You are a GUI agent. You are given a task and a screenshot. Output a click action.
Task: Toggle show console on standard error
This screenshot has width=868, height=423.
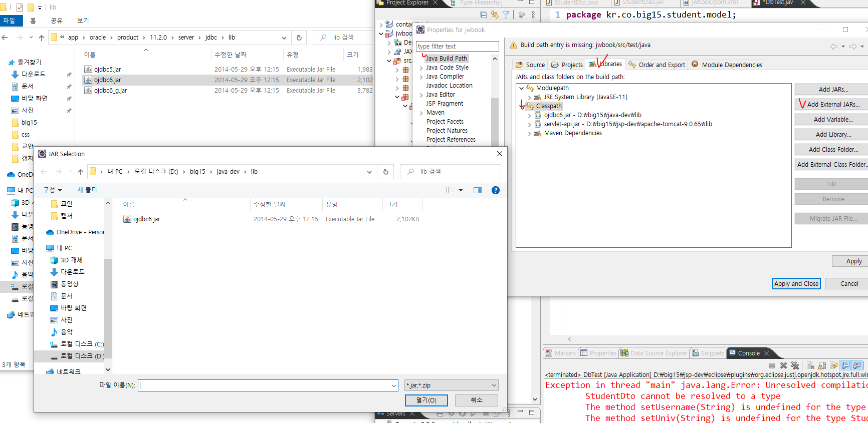pos(857,365)
